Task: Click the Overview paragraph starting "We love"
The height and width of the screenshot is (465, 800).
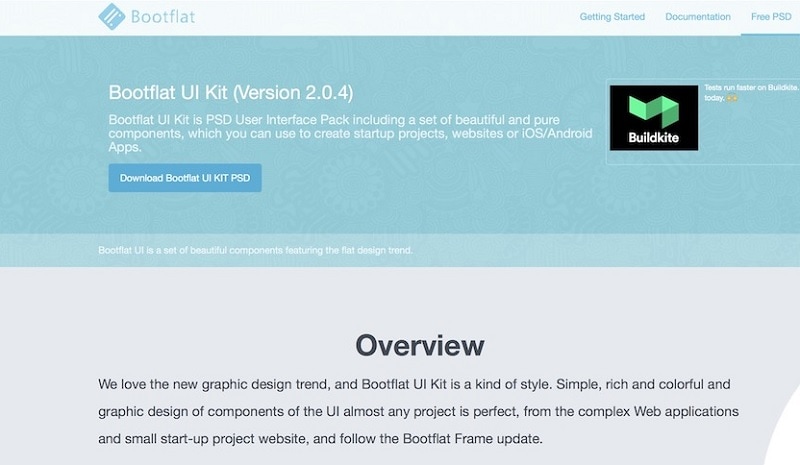Action: tap(418, 411)
